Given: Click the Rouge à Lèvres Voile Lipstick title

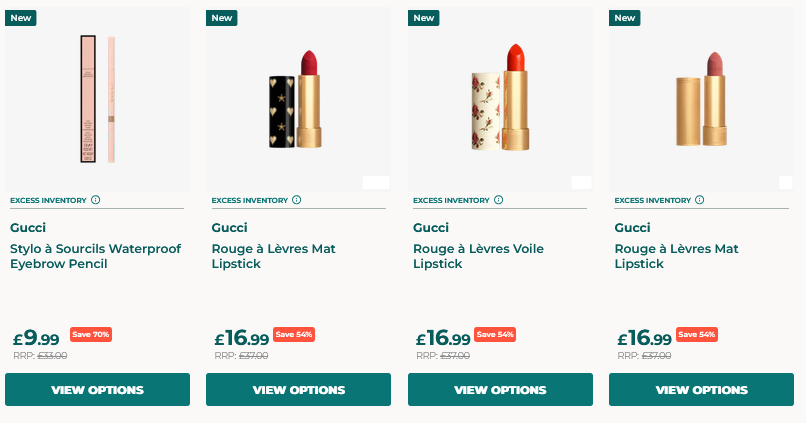Looking at the screenshot, I should (478, 256).
